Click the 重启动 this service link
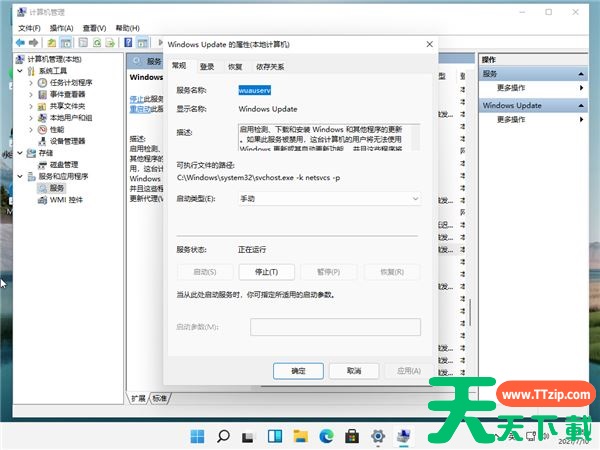Viewport: 600px width, 450px height. (140, 109)
